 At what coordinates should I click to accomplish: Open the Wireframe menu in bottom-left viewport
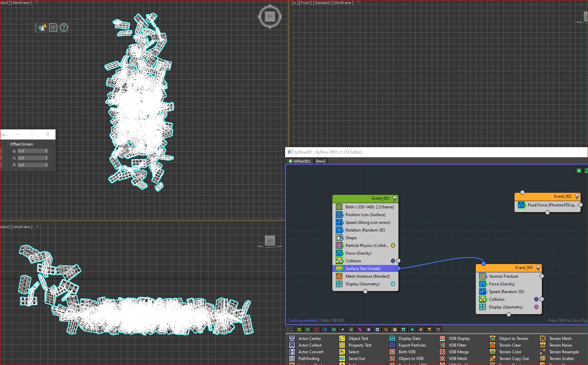(x=22, y=227)
